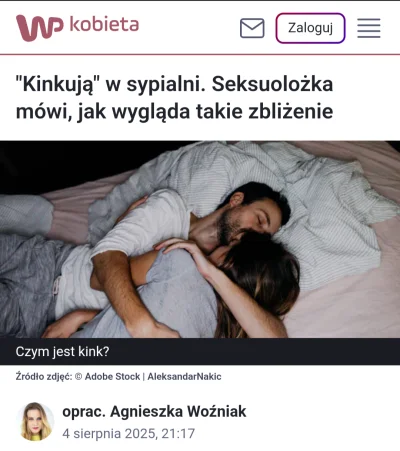Open author Agnieszka Woźniak's name link
The image size is (400, 451).
(x=178, y=411)
